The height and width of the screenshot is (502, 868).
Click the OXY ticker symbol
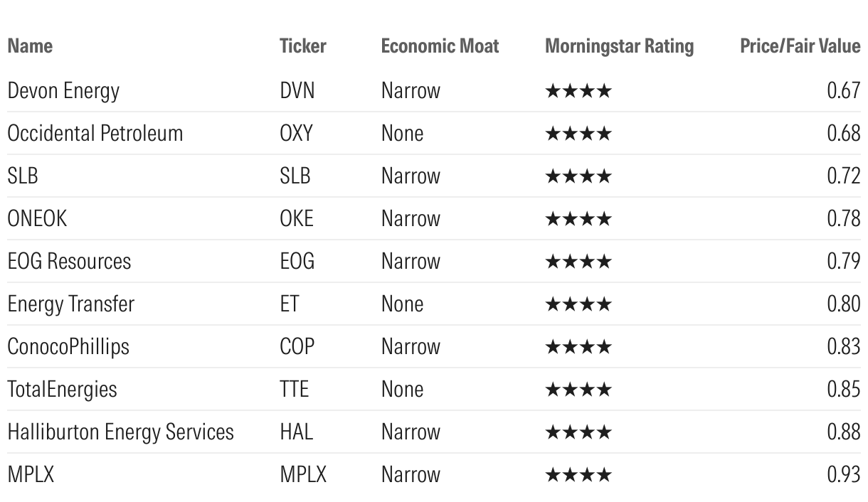[296, 134]
